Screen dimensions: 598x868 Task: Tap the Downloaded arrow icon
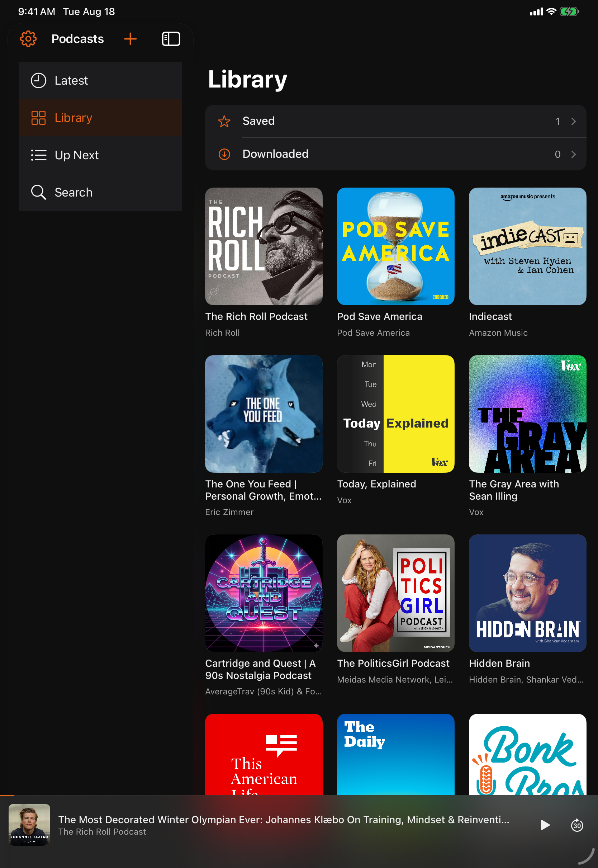pyautogui.click(x=224, y=154)
